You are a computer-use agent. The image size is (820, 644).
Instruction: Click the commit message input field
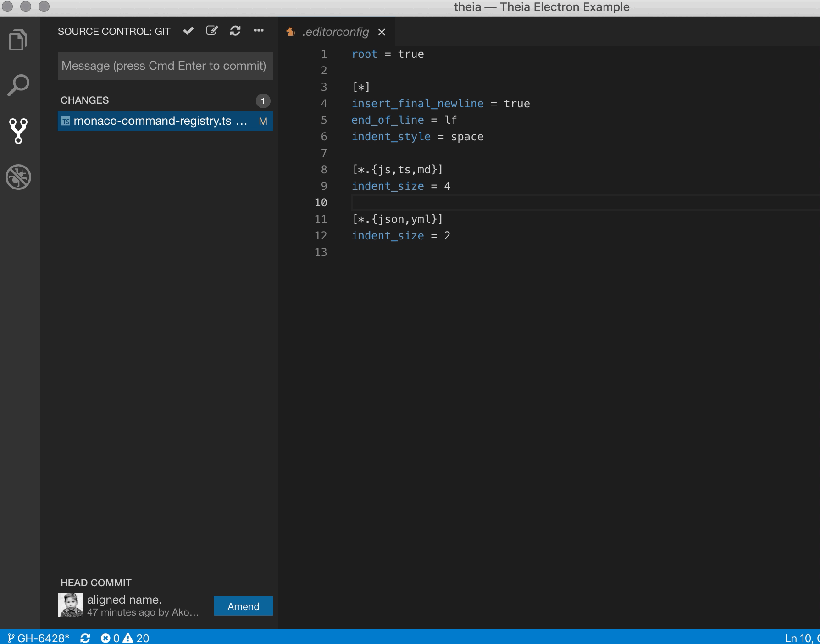click(x=166, y=66)
